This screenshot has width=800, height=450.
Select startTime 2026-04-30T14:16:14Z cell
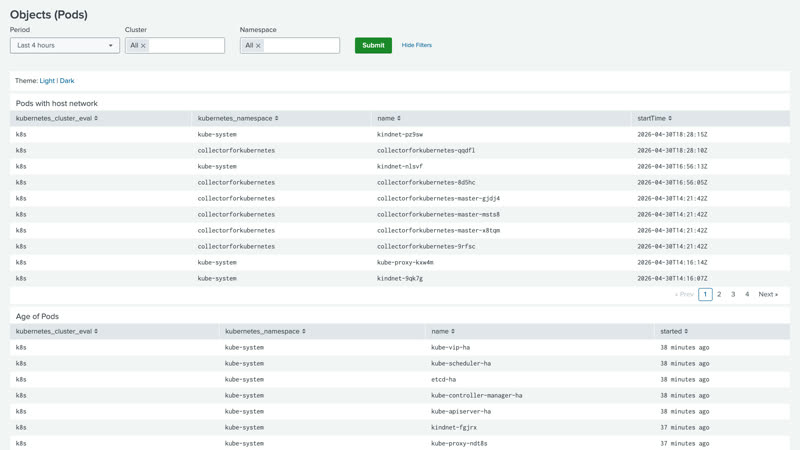coord(672,262)
